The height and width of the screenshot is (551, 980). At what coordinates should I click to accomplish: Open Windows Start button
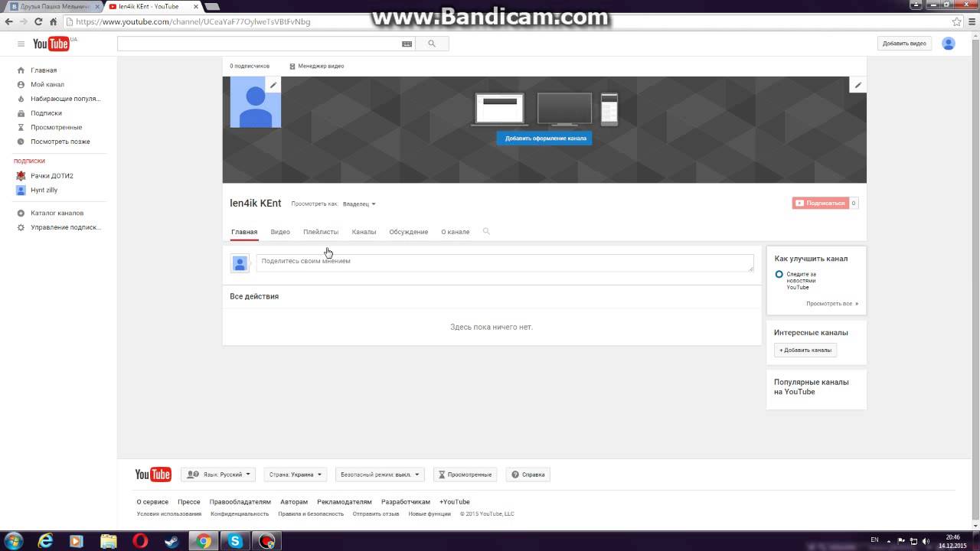[13, 541]
